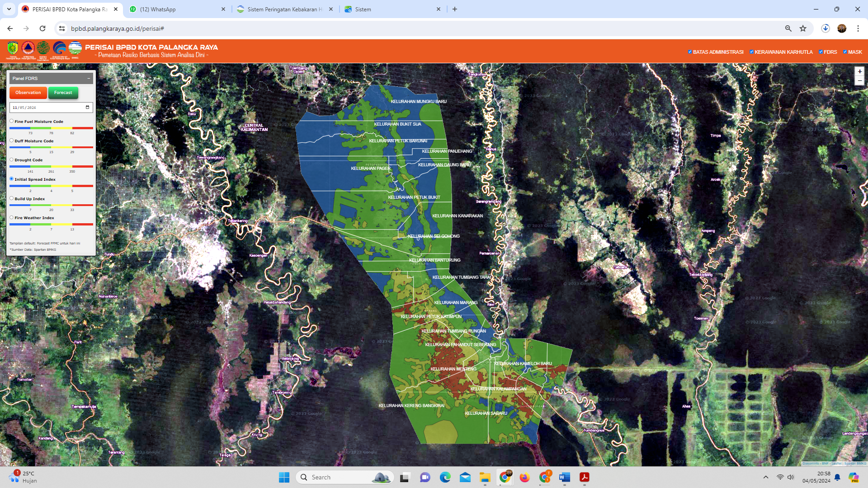This screenshot has height=488, width=868.
Task: Go back to previous browser page
Action: tap(10, 28)
